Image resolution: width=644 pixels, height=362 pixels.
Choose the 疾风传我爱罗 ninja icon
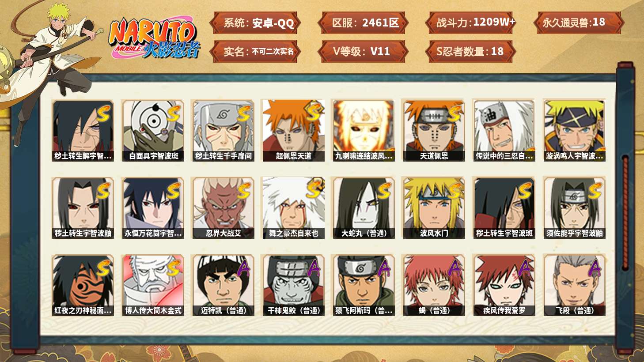tap(504, 285)
